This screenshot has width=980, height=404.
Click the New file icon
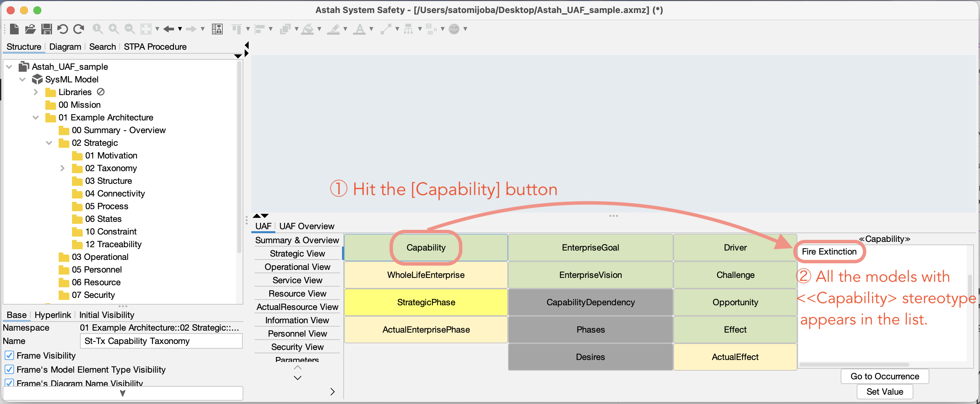14,29
